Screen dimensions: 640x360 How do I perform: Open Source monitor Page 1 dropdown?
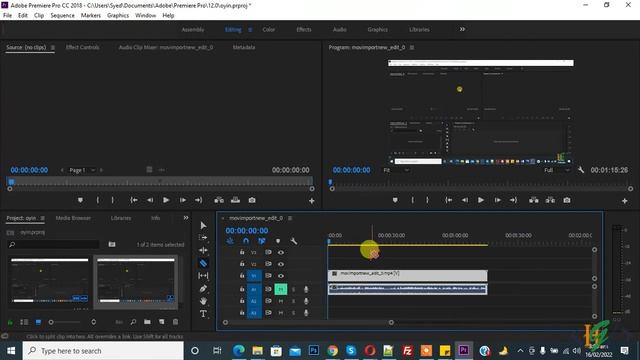(82, 170)
